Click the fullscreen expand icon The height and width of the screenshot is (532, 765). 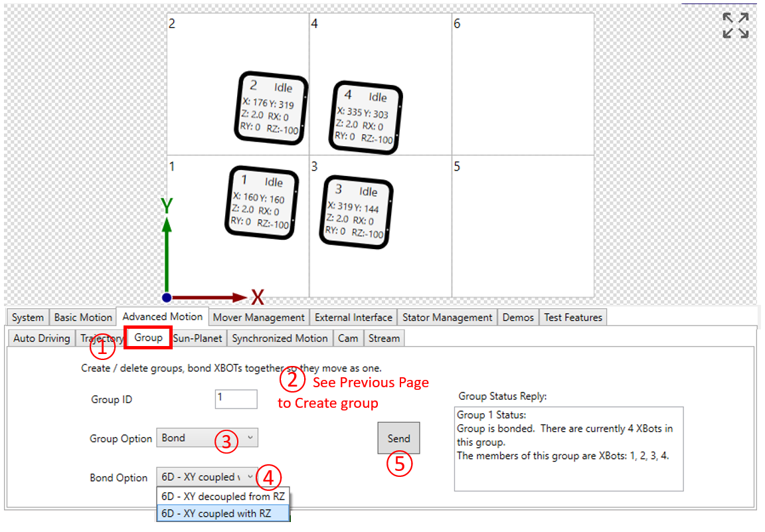coord(735,25)
